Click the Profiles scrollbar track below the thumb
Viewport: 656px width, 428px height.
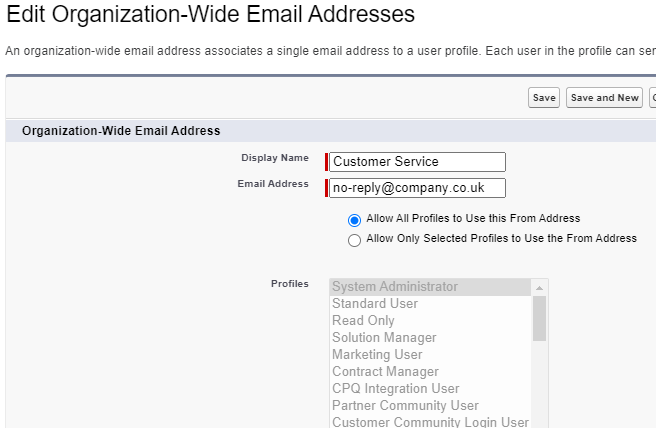tap(540, 385)
